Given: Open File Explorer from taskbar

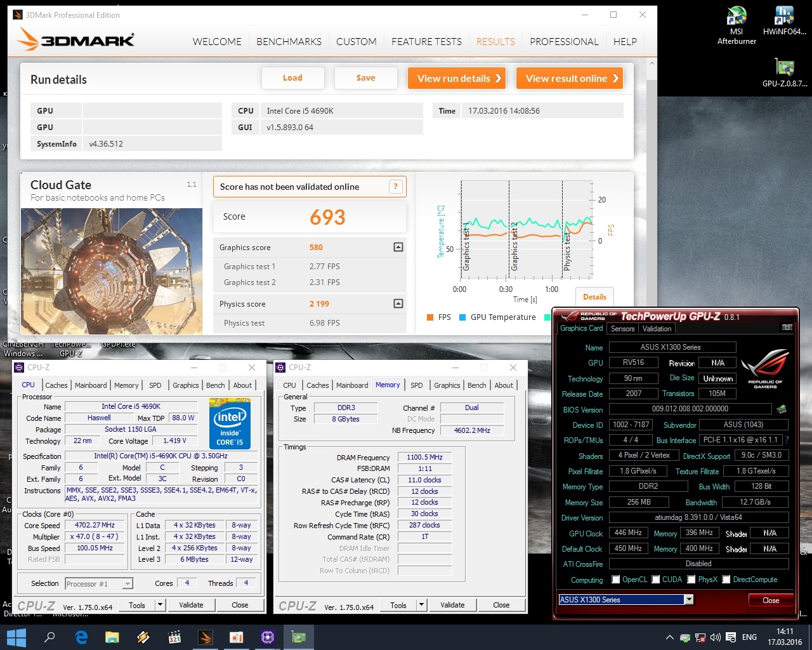Looking at the screenshot, I should click(x=112, y=637).
